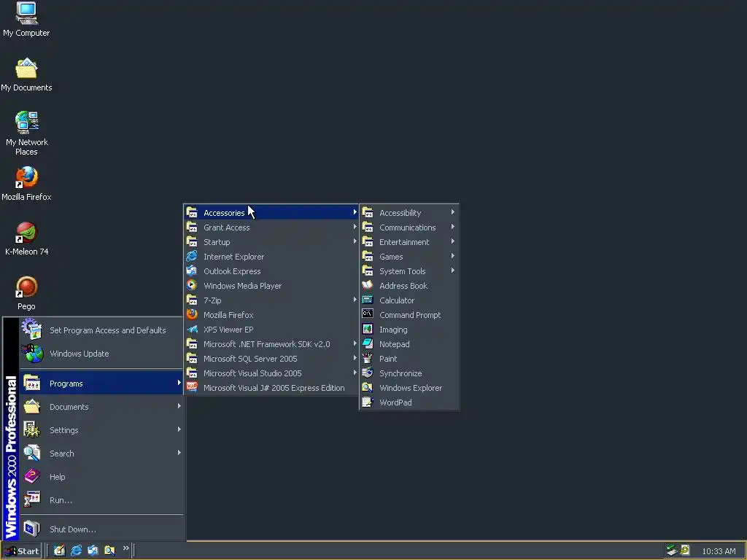Choose Run... from the Start menu
Viewport: 747px width, 560px height.
[x=102, y=500]
